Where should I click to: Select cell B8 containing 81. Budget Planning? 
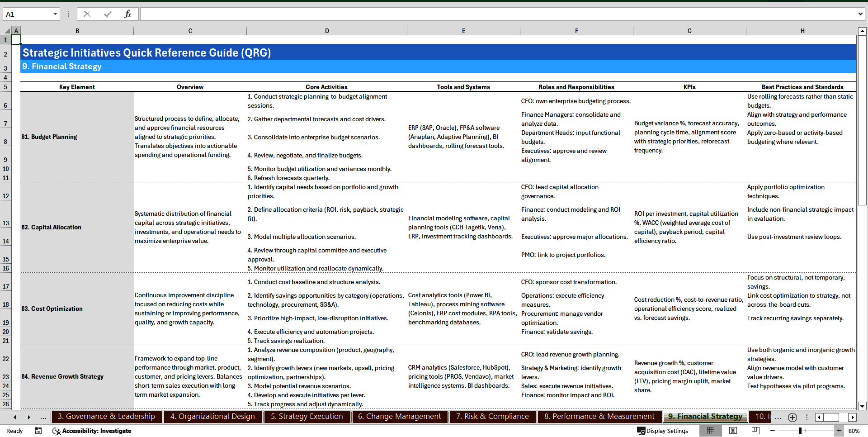coord(77,137)
